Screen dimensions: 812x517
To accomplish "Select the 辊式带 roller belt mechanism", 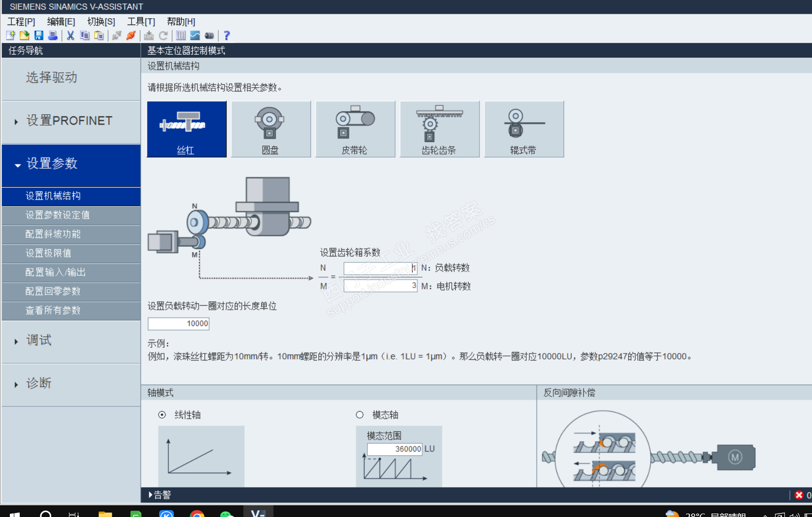I will point(524,129).
